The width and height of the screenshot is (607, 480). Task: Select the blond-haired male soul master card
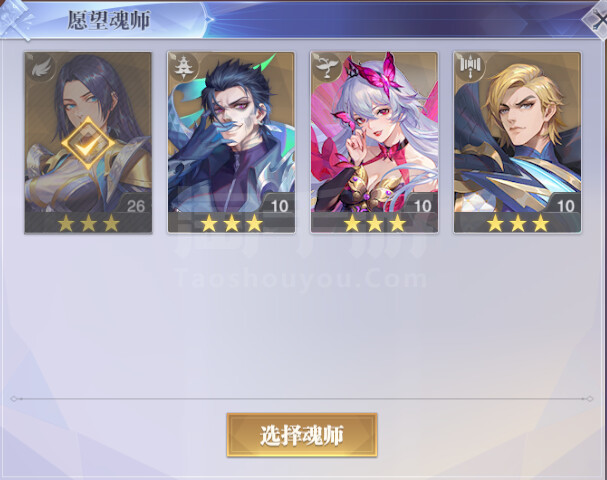click(x=518, y=142)
